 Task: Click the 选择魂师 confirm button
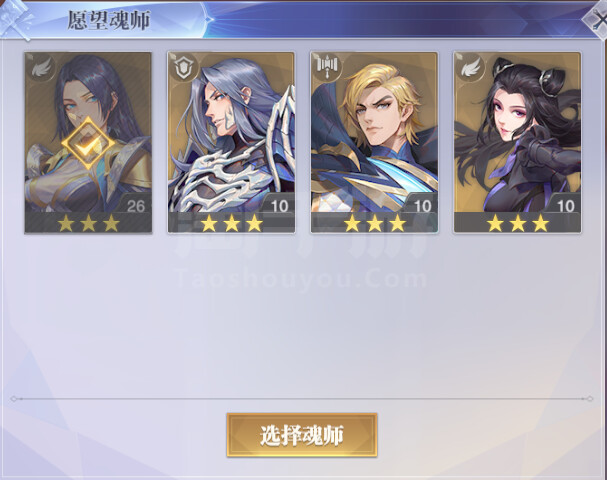[302, 435]
